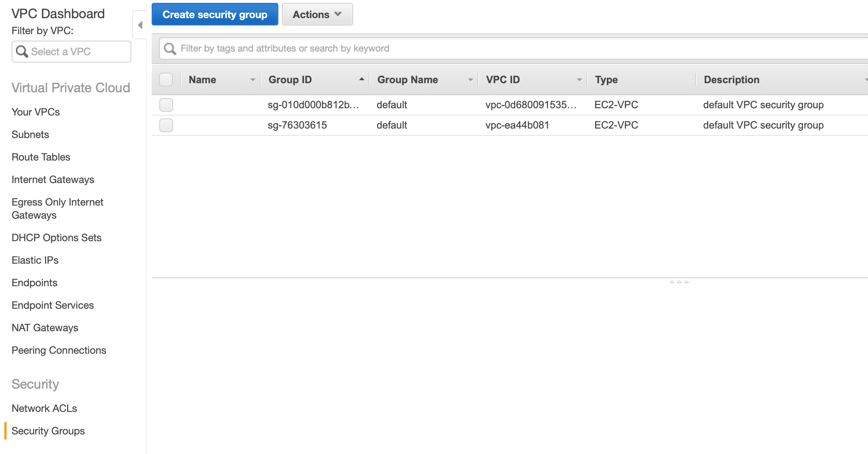Screen dimensions: 868x454
Task: Check the row for sg-76303615
Action: [x=166, y=125]
